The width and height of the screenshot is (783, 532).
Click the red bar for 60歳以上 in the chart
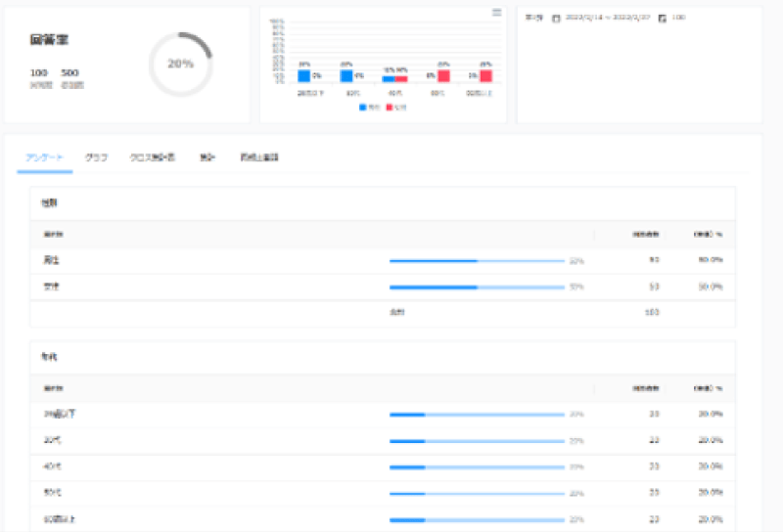point(486,75)
